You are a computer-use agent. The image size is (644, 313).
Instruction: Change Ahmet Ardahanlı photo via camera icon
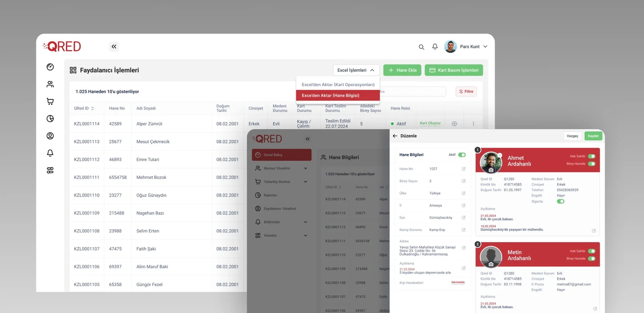coord(491,170)
